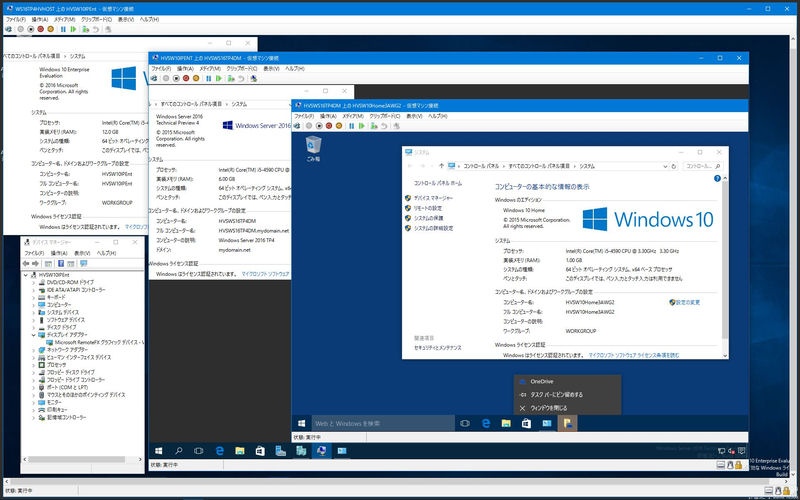Click control panel search field in system window
The width and height of the screenshot is (800, 500).
703,166
